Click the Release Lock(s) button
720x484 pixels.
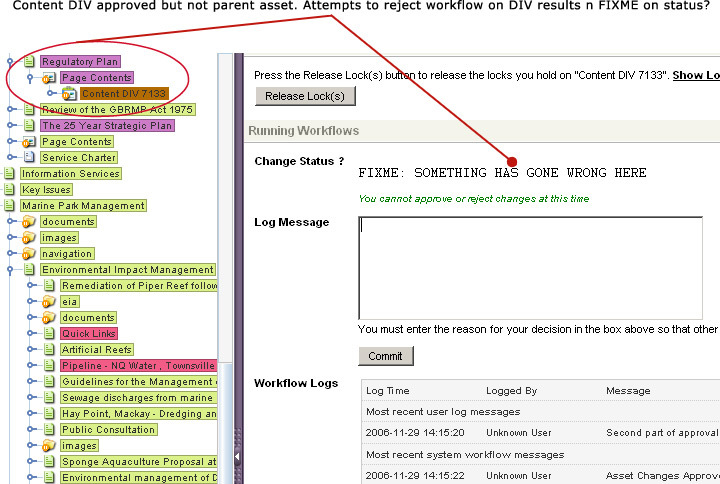[x=305, y=96]
